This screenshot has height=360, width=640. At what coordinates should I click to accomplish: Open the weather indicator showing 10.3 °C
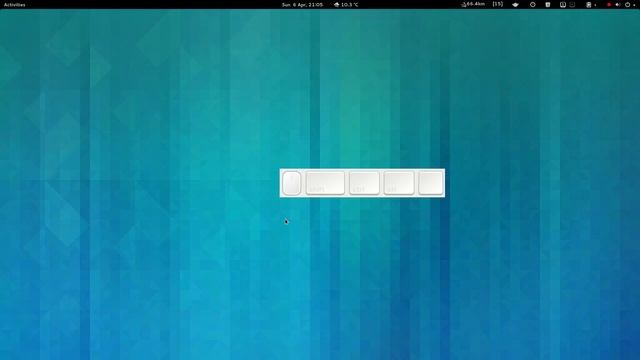(x=346, y=4)
